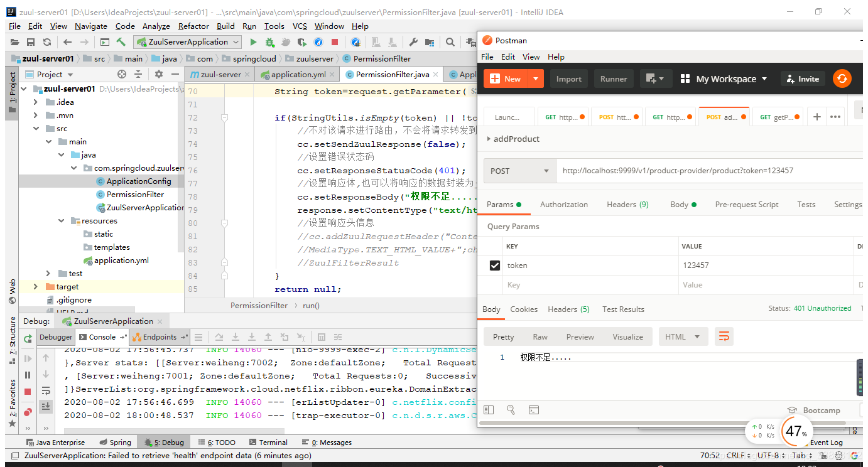Viewport: 868px width, 467px height.
Task: Add a new Postman request tab with plus
Action: point(816,117)
